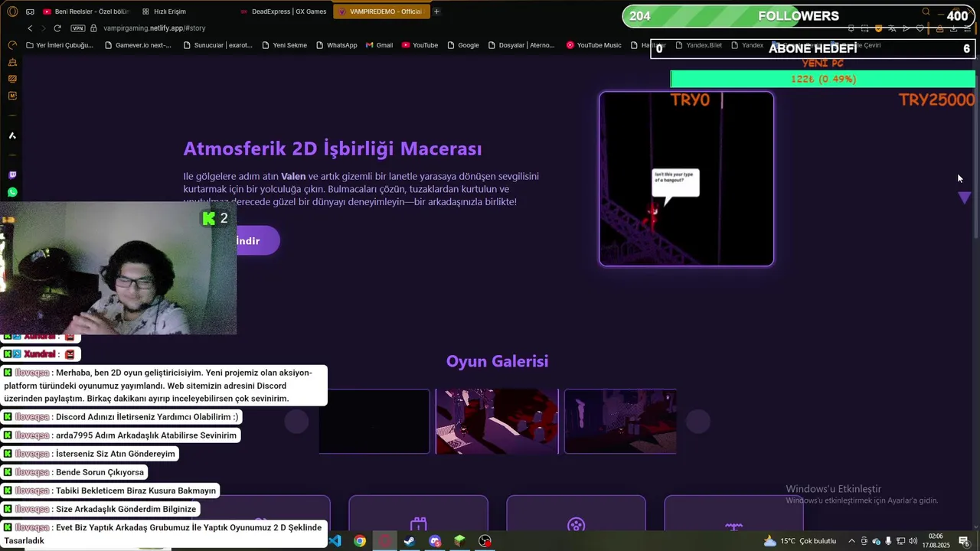The height and width of the screenshot is (551, 980).
Task: Open notification center icon
Action: [x=964, y=541]
